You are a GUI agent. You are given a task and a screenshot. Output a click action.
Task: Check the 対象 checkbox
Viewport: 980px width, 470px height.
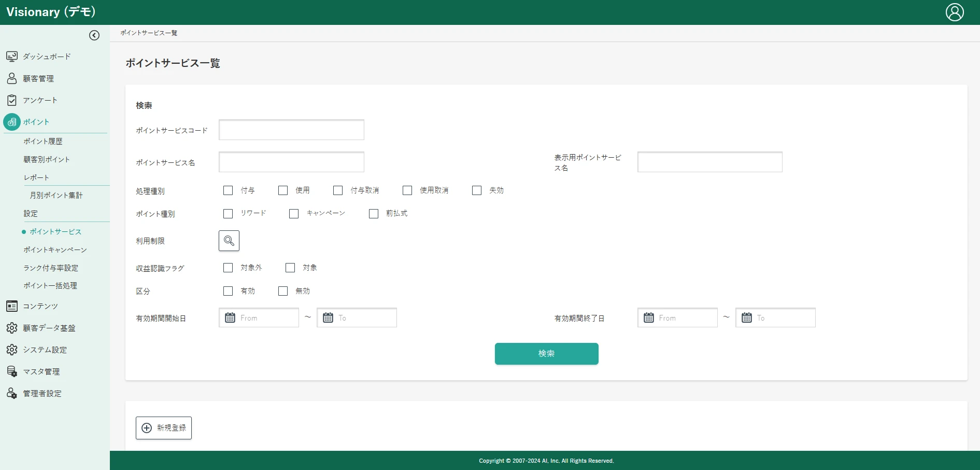tap(290, 268)
